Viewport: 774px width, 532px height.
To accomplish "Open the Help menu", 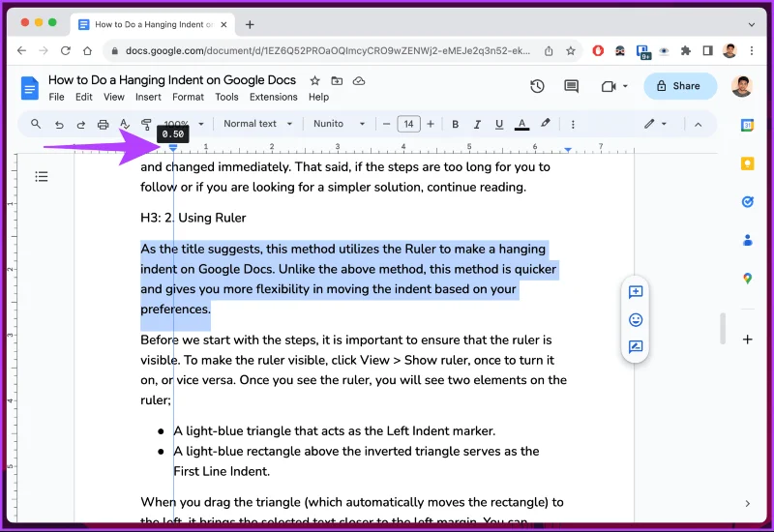I will [318, 98].
